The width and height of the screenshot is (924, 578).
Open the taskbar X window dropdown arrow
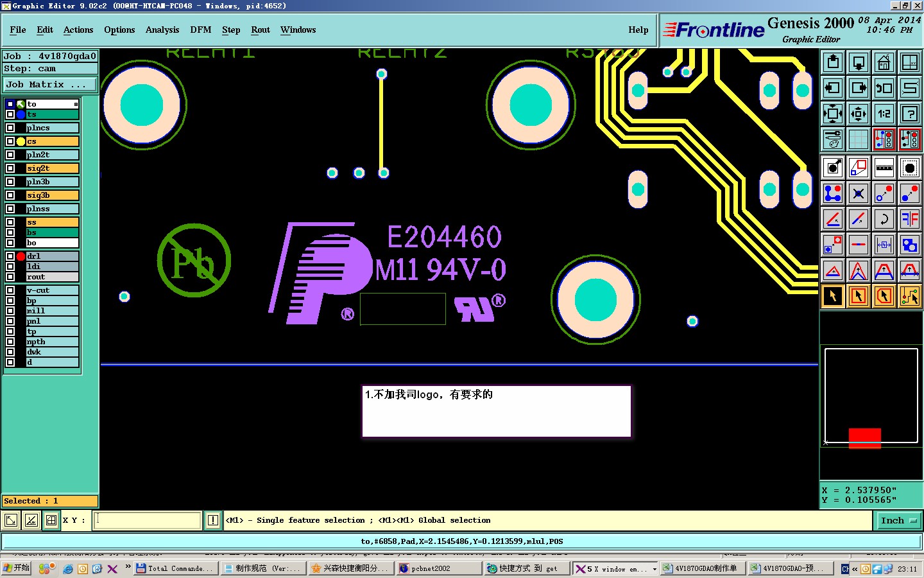click(x=654, y=569)
